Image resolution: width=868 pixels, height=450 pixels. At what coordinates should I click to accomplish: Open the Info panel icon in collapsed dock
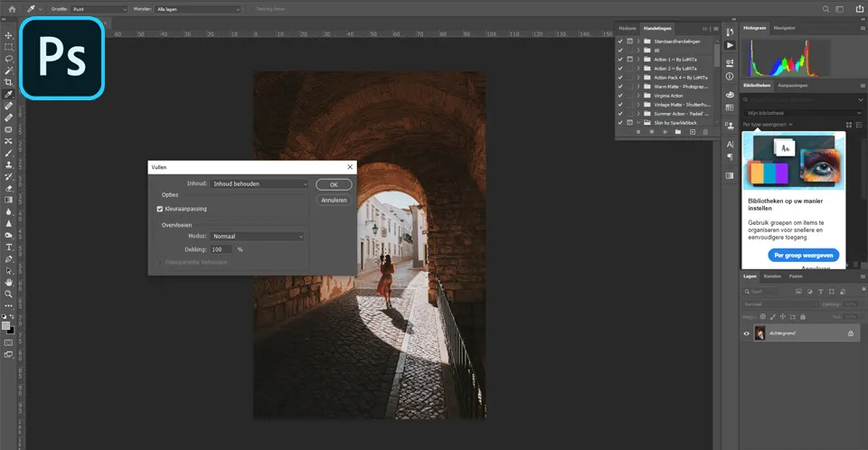click(x=730, y=77)
